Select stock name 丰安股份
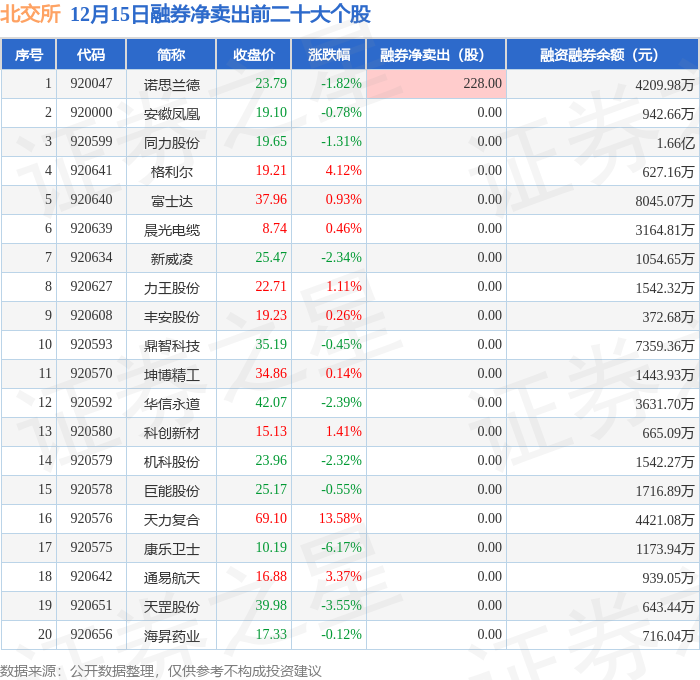The height and width of the screenshot is (680, 700). tap(171, 317)
